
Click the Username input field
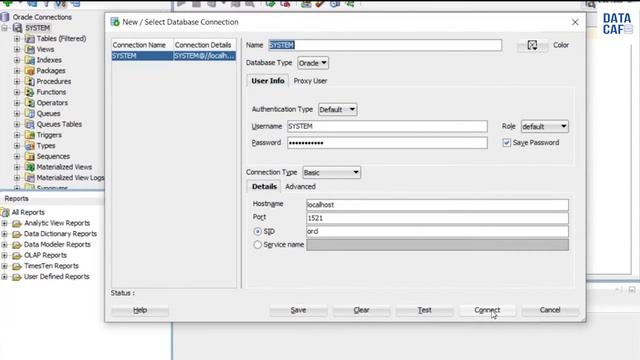(x=387, y=127)
